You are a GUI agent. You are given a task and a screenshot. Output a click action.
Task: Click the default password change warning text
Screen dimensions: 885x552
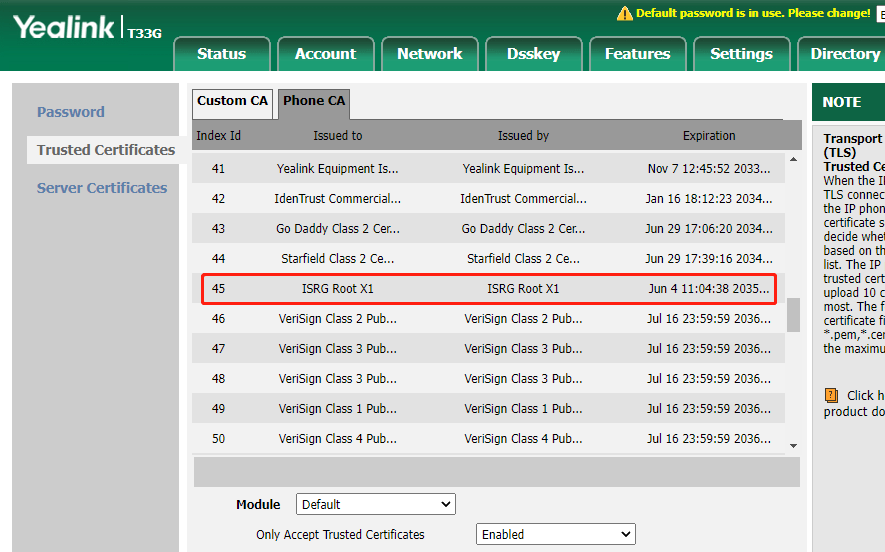(753, 13)
